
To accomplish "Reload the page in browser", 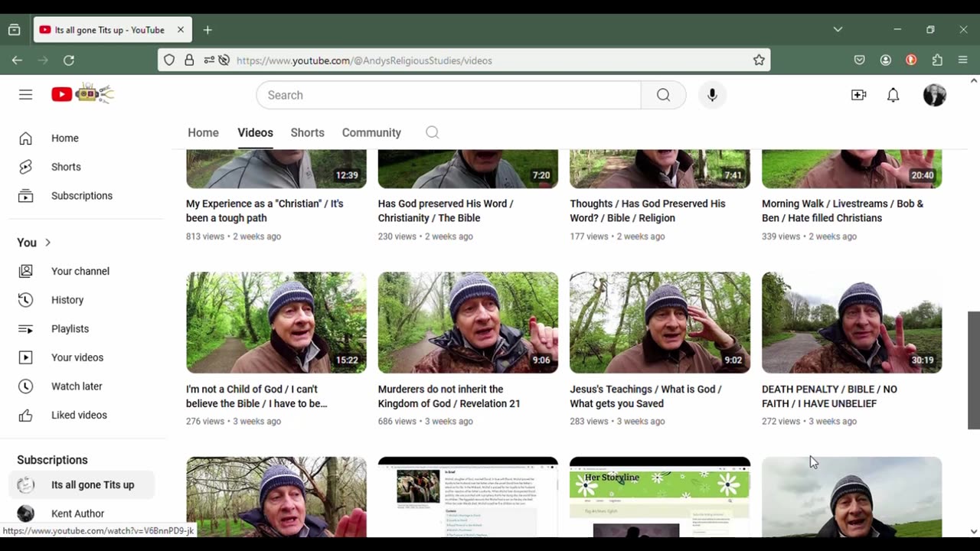I will click(69, 60).
